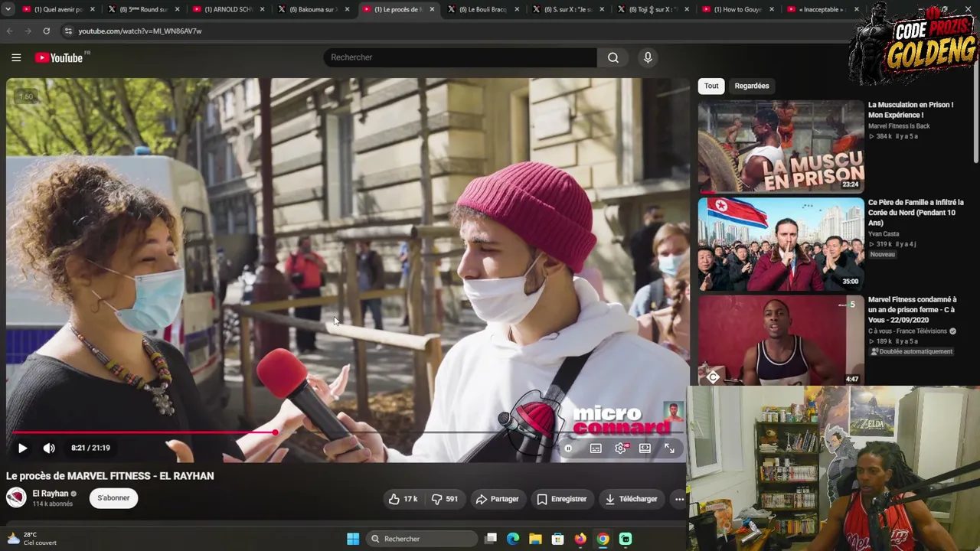
Task: Toggle subtitles in the player
Action: pos(596,448)
